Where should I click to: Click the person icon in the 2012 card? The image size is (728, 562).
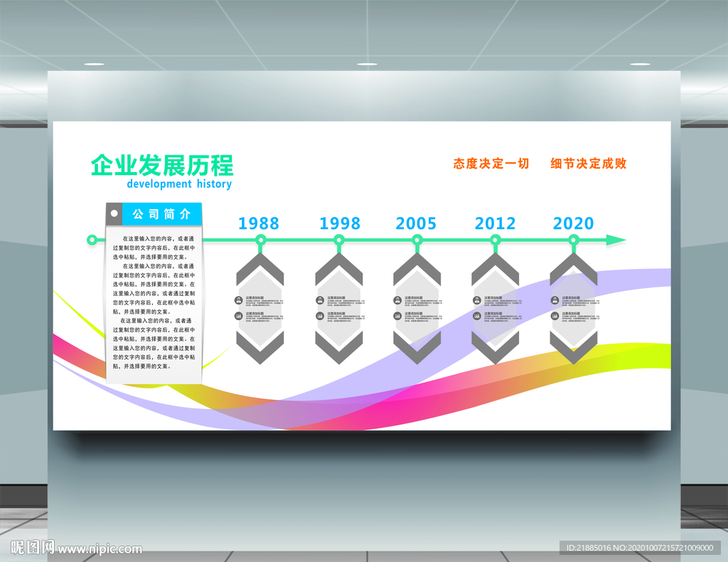[x=477, y=300]
